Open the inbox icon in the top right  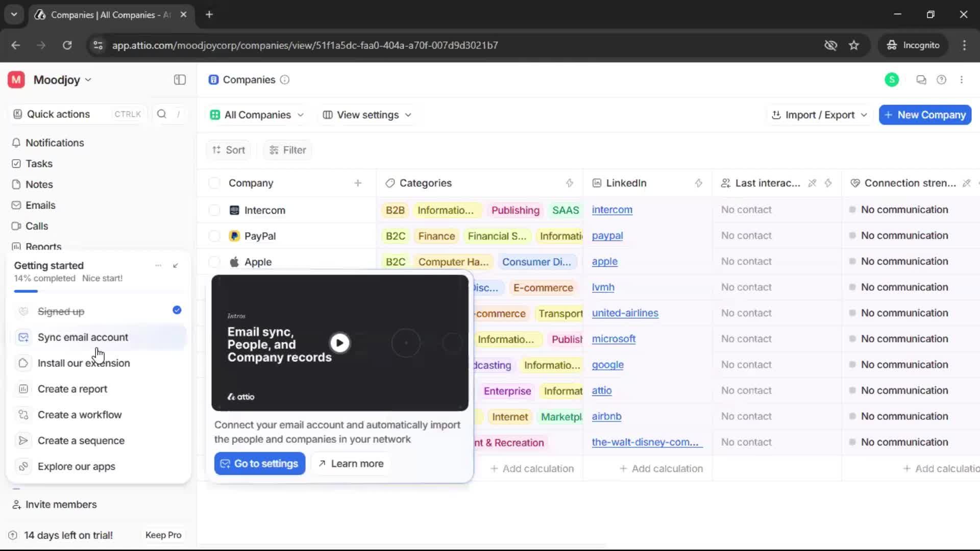pos(921,80)
